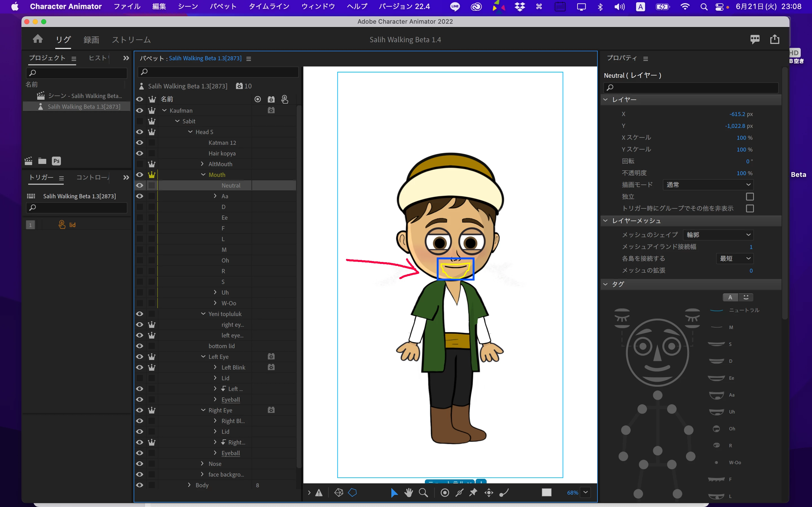Select the Pin tool
The image size is (812, 507).
(x=473, y=492)
